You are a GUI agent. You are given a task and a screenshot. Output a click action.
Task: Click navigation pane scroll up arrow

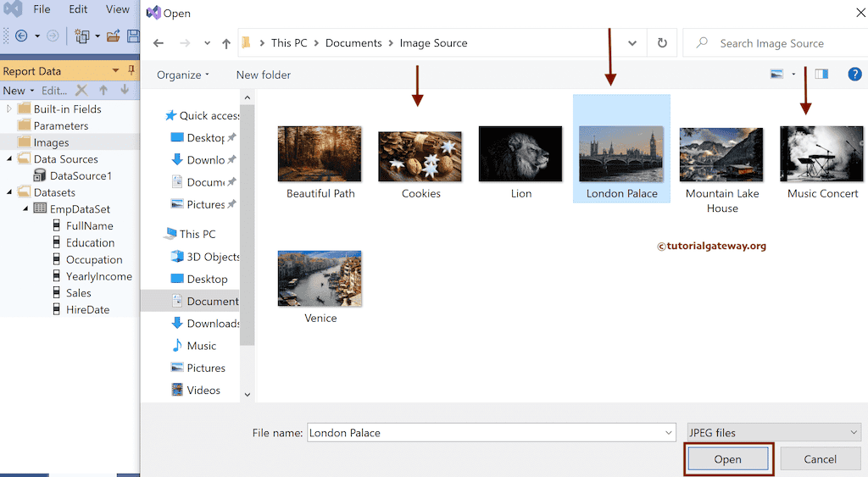[248, 98]
